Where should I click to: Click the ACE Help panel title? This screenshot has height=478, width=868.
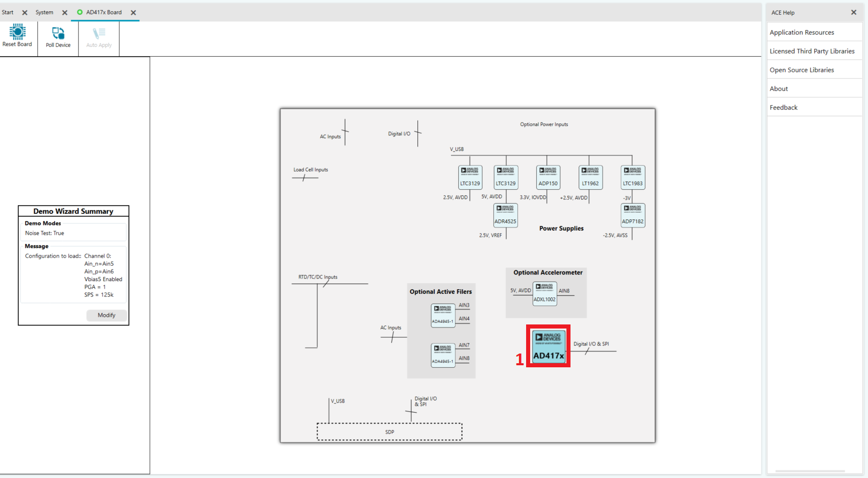[783, 13]
